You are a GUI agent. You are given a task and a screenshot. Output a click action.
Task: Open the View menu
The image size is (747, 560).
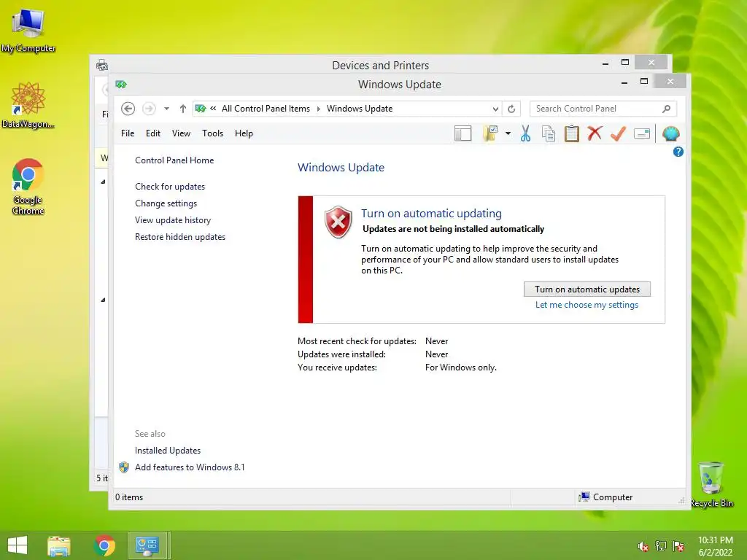point(181,133)
